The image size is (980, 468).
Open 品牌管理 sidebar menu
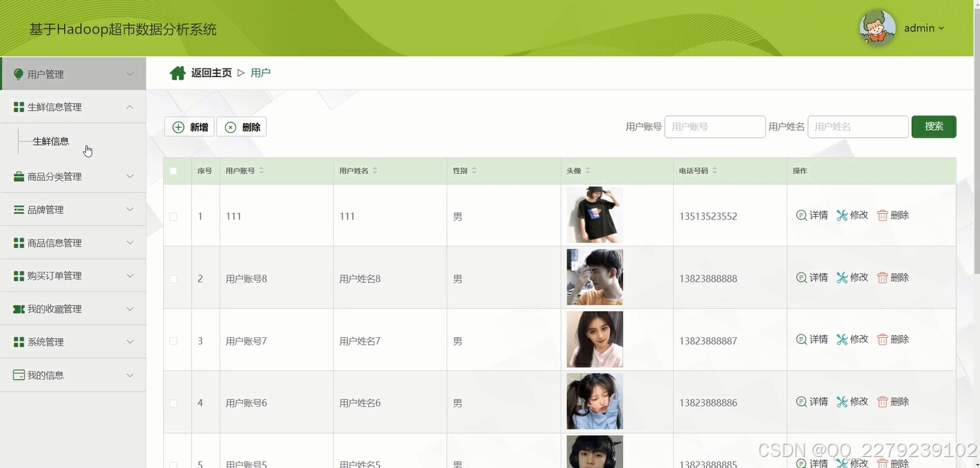pyautogui.click(x=73, y=210)
